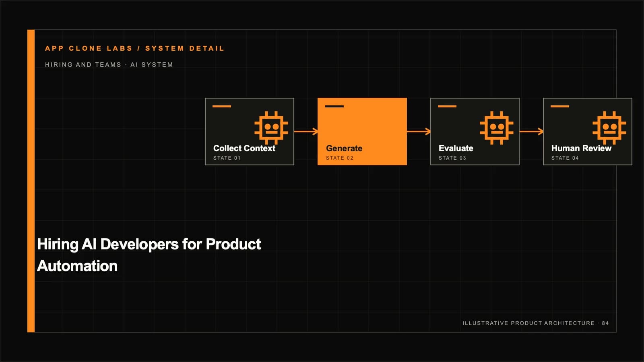This screenshot has height=362, width=644.
Task: Click the STATE 01 label
Action: pos(227,158)
